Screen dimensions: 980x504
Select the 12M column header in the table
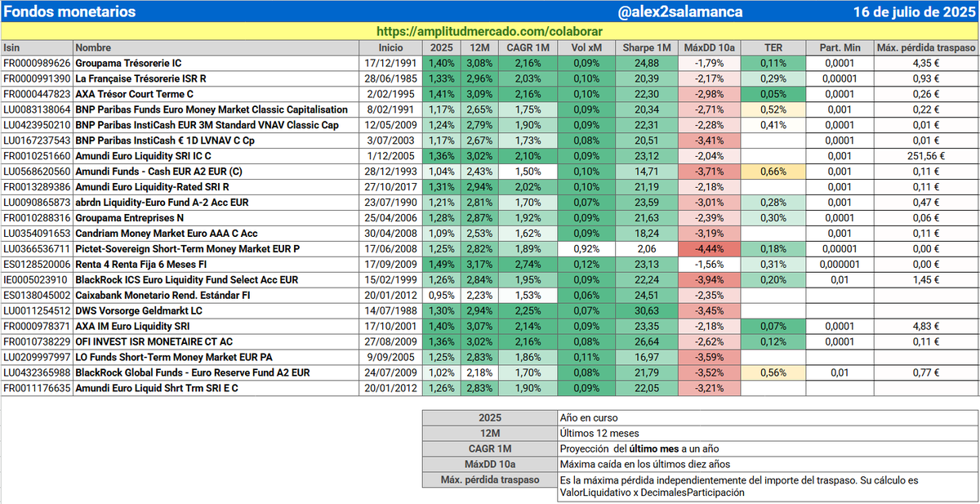479,48
